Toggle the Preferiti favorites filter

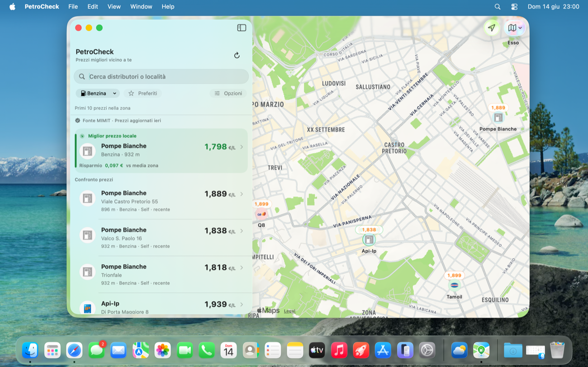(x=143, y=93)
